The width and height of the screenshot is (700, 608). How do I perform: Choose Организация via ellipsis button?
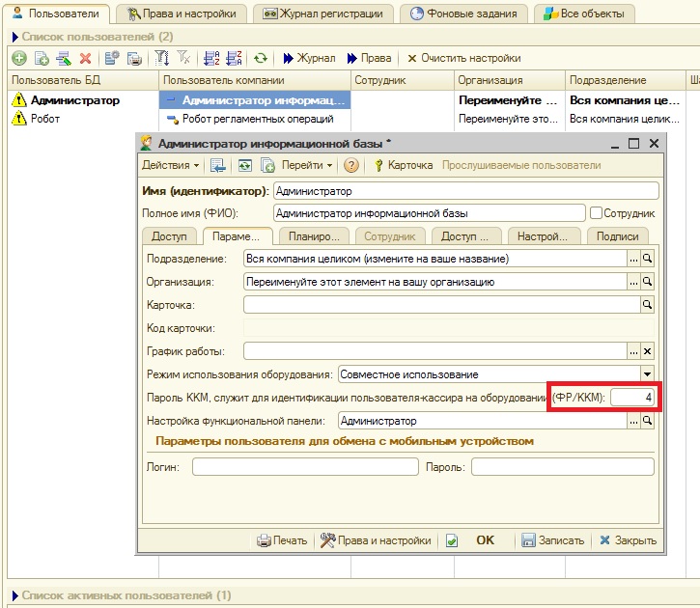click(x=633, y=282)
